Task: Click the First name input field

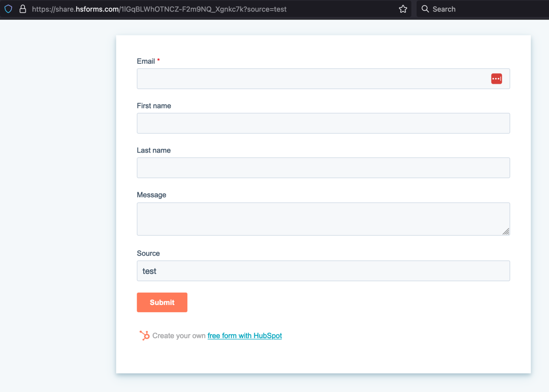Action: (323, 123)
